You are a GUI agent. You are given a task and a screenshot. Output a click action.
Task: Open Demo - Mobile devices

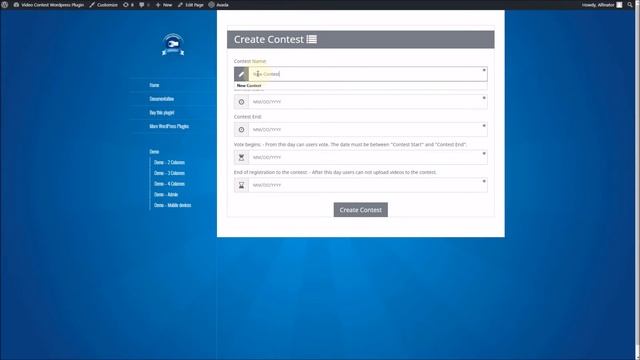pyautogui.click(x=173, y=205)
